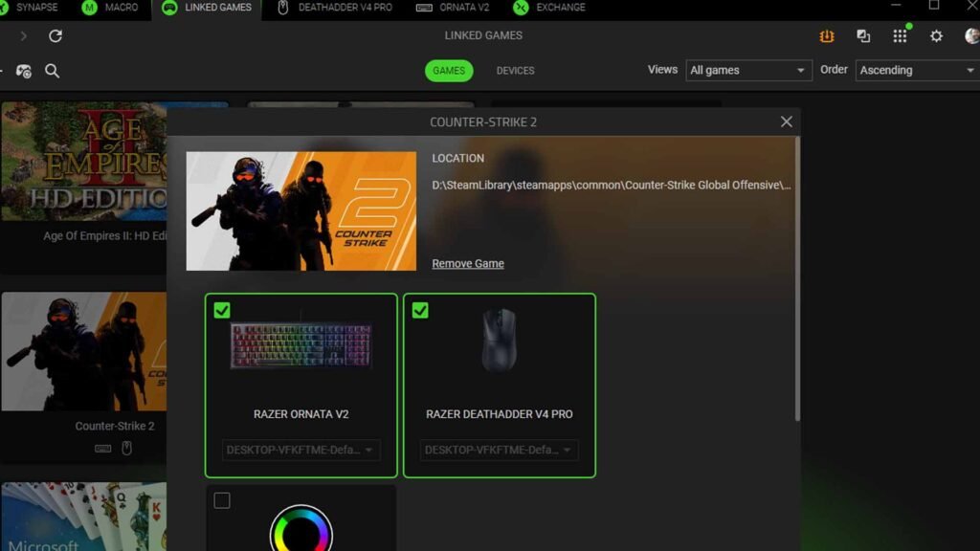
Task: Click the Chroma color wheel icon
Action: [301, 530]
